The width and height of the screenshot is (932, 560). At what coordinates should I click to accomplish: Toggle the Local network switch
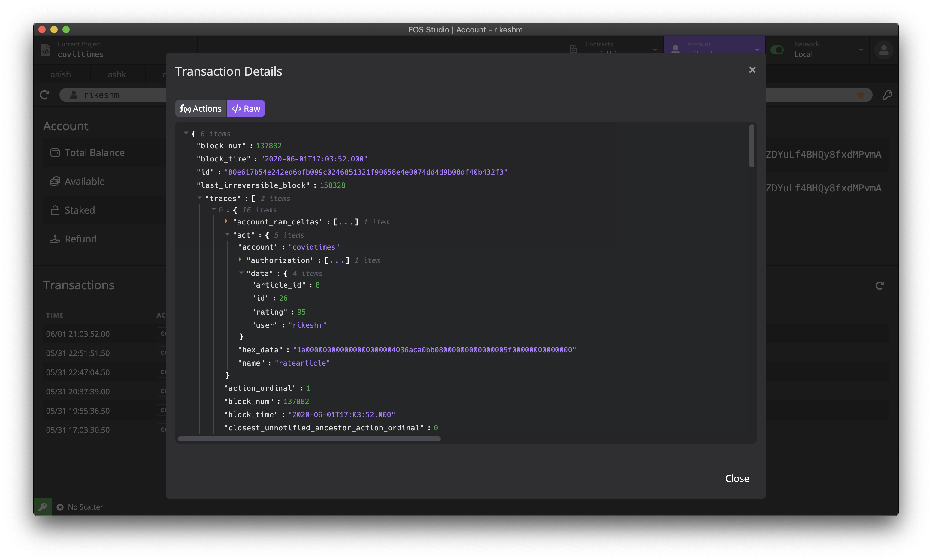[777, 50]
